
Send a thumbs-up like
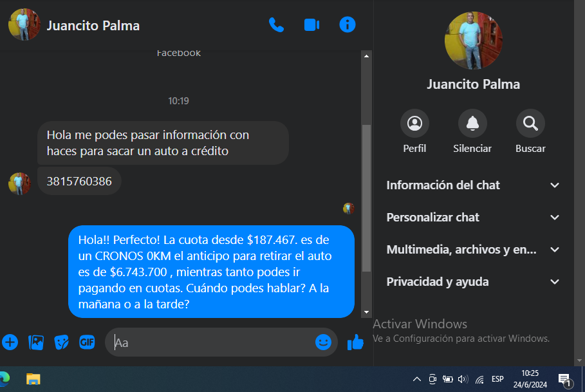355,342
